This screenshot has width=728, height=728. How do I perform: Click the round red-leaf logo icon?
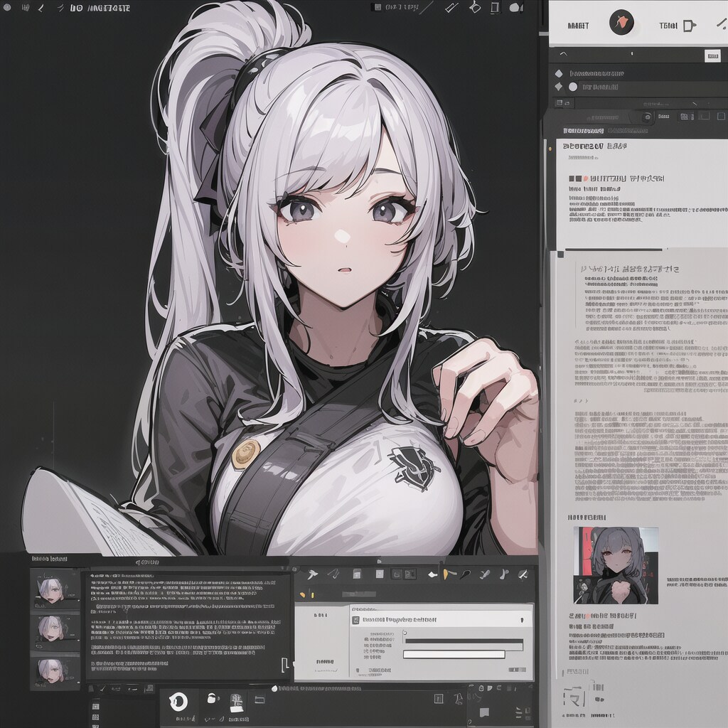[x=621, y=23]
